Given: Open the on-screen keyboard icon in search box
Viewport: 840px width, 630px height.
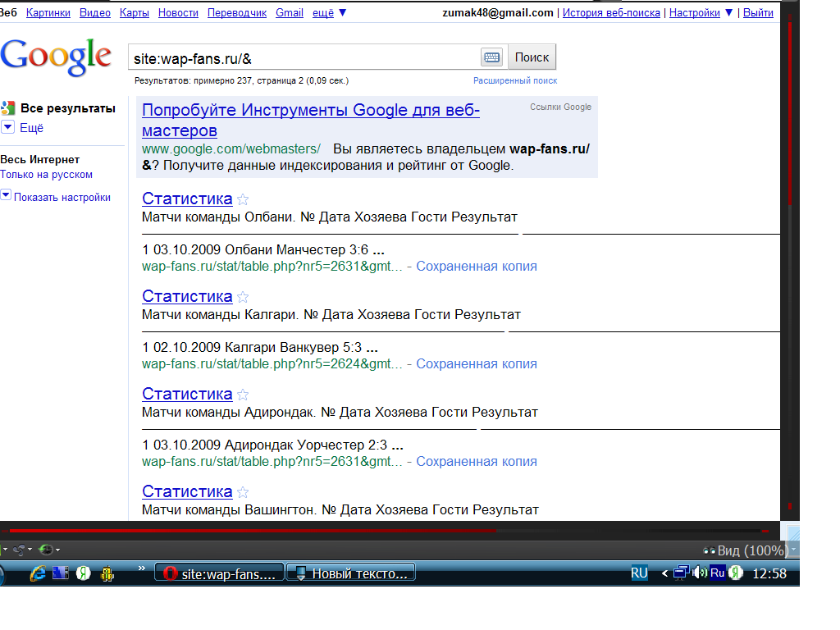Looking at the screenshot, I should [x=492, y=57].
